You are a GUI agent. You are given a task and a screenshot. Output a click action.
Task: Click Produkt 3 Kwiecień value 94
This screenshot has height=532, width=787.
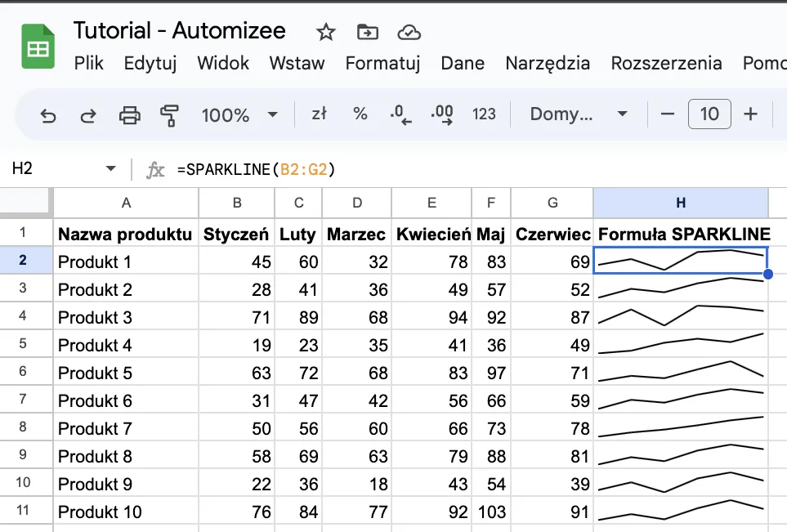pos(432,317)
